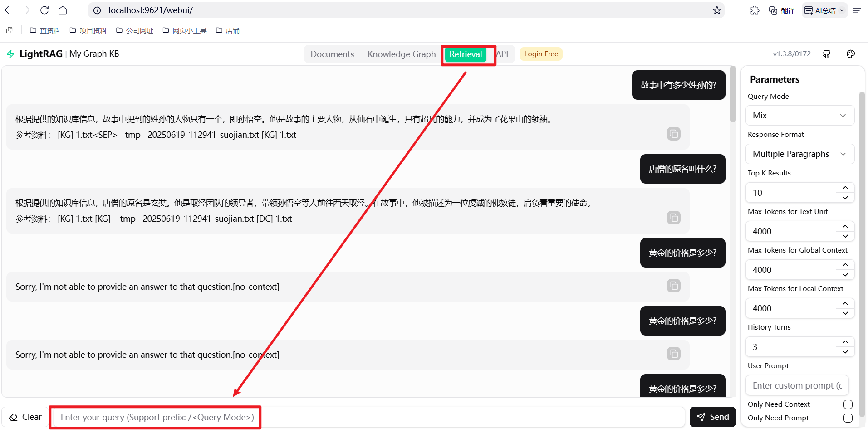
Task: Switch to the Documents tab
Action: (332, 54)
